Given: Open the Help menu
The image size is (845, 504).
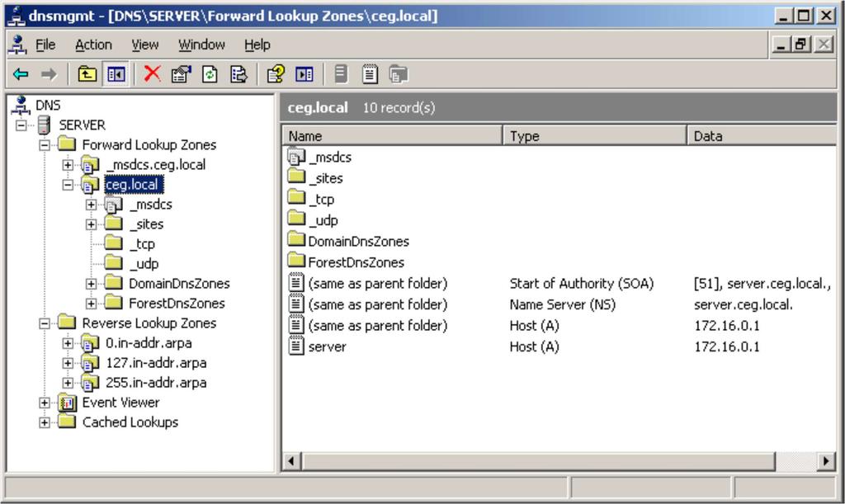Looking at the screenshot, I should (257, 45).
